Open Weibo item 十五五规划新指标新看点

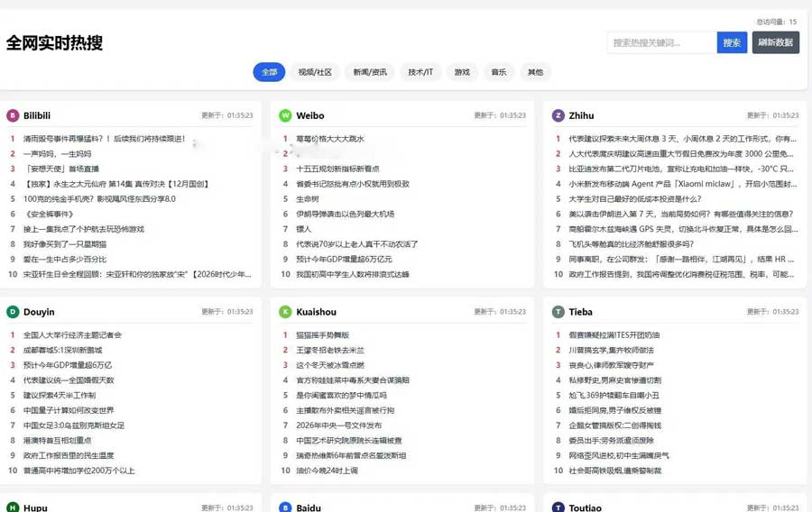point(337,169)
